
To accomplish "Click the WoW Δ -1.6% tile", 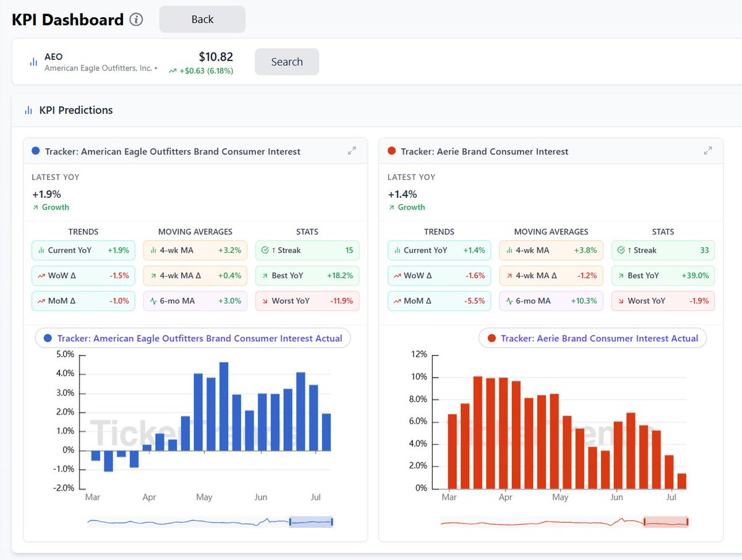I will [439, 276].
